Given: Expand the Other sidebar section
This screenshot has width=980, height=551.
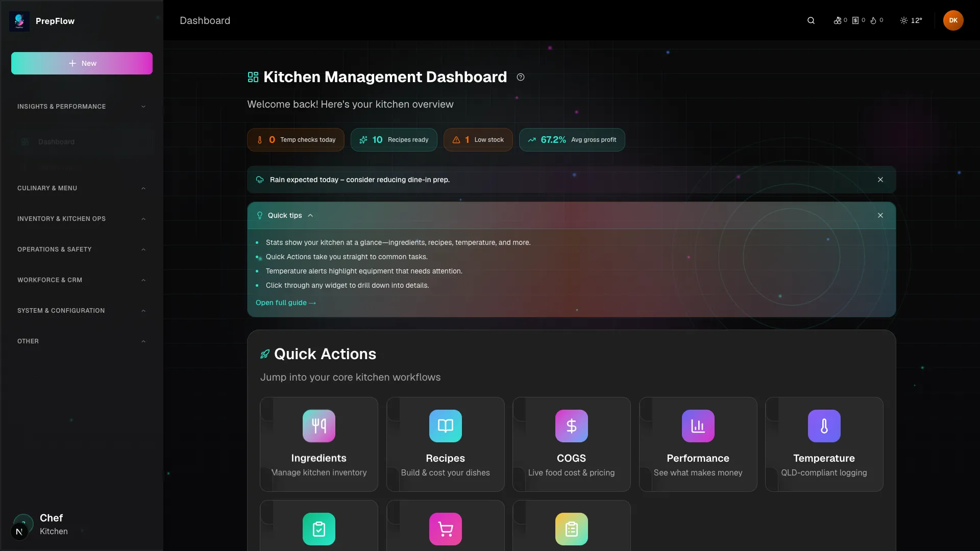Looking at the screenshot, I should [82, 341].
